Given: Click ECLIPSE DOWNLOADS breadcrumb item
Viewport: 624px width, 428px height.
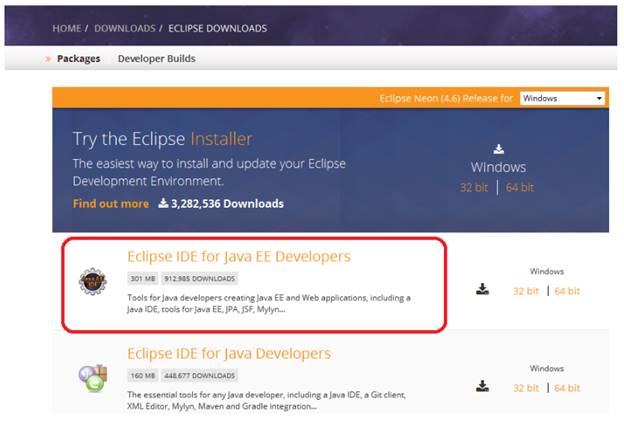Looking at the screenshot, I should click(219, 28).
